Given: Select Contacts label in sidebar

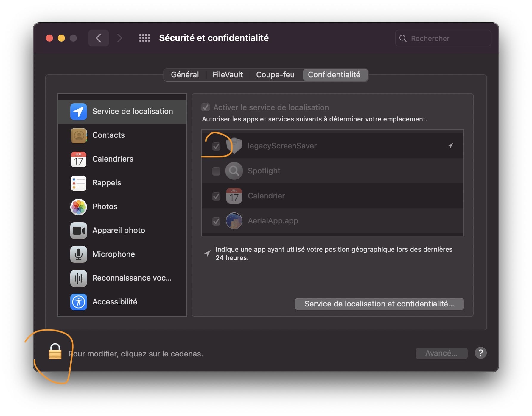Looking at the screenshot, I should (109, 135).
